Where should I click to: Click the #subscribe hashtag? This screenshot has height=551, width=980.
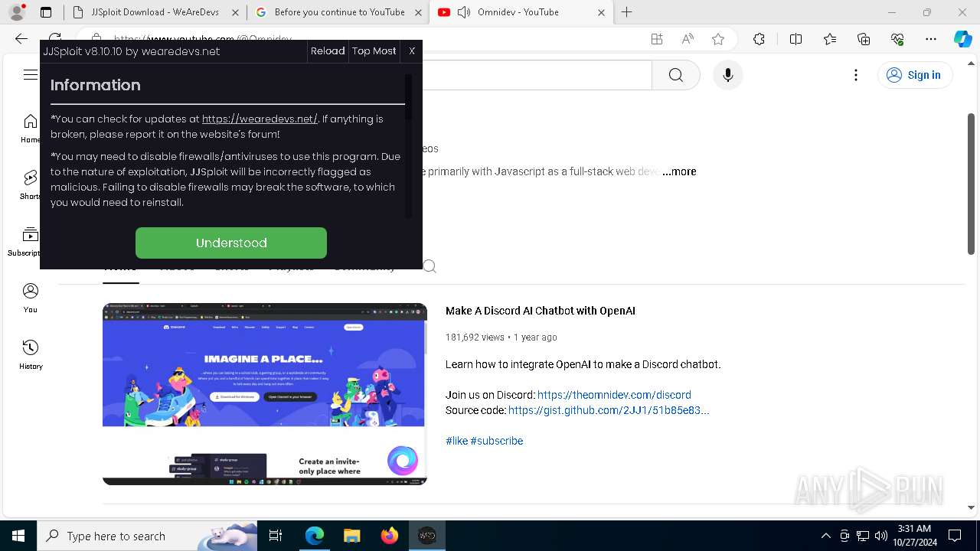(x=497, y=441)
